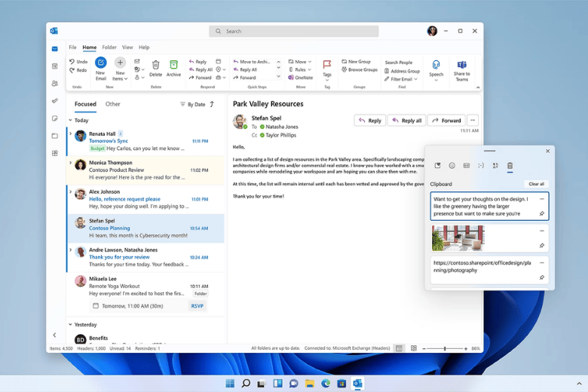Viewport: 588px width, 392px height.
Task: Open the Rules dropdown in ribbon
Action: click(300, 70)
